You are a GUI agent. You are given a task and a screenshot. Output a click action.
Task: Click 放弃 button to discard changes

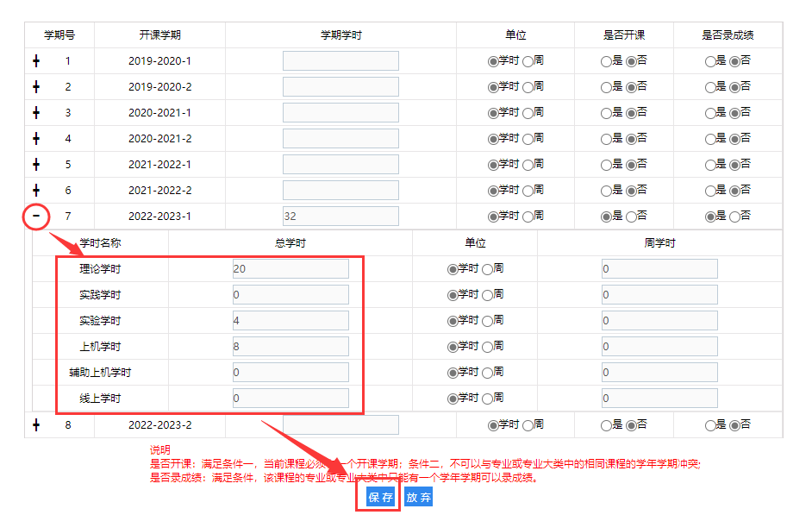[418, 498]
